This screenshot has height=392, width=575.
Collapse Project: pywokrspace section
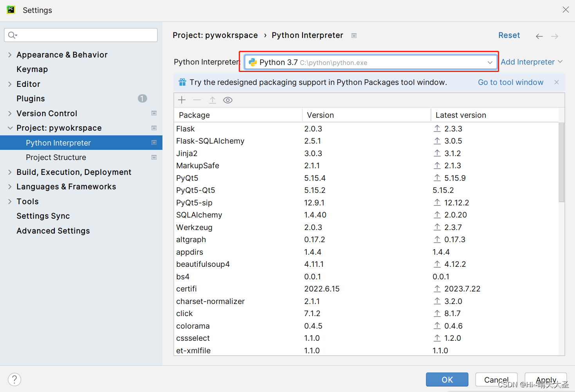(10, 128)
